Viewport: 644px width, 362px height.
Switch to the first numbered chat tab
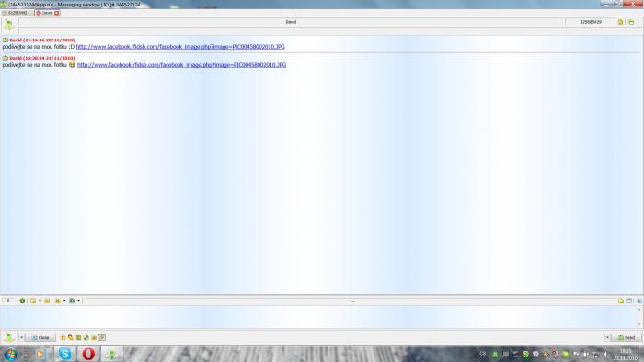[x=17, y=13]
